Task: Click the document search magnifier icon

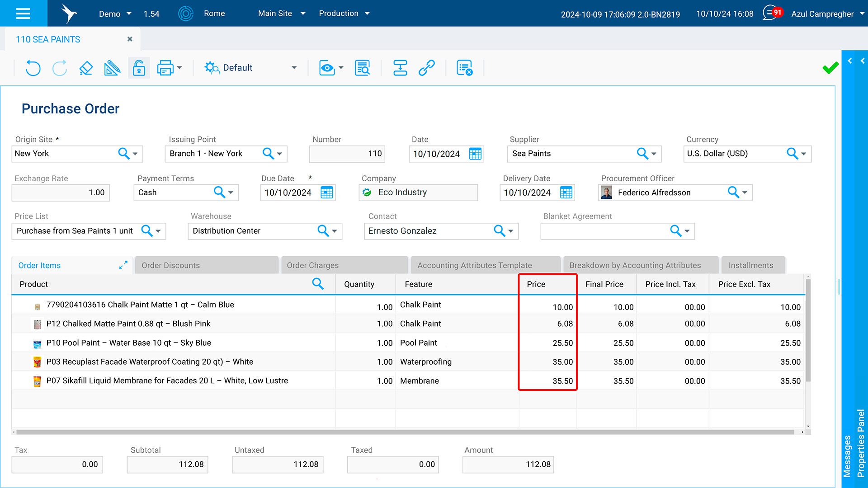Action: (x=362, y=68)
